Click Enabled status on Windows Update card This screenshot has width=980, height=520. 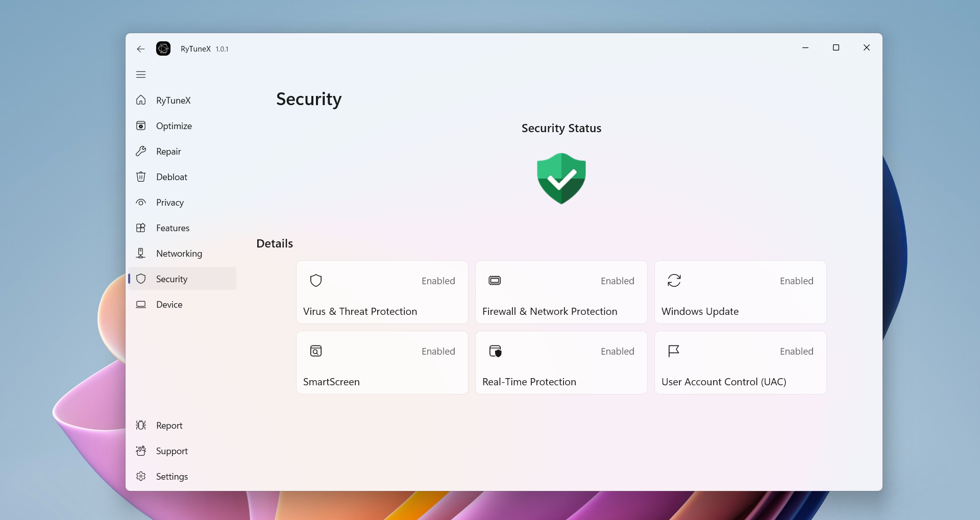pyautogui.click(x=796, y=281)
